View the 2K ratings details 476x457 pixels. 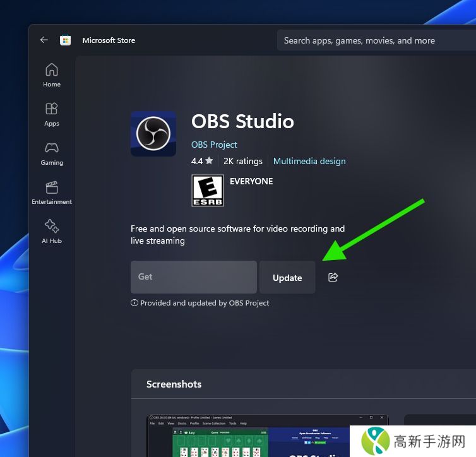tap(242, 161)
